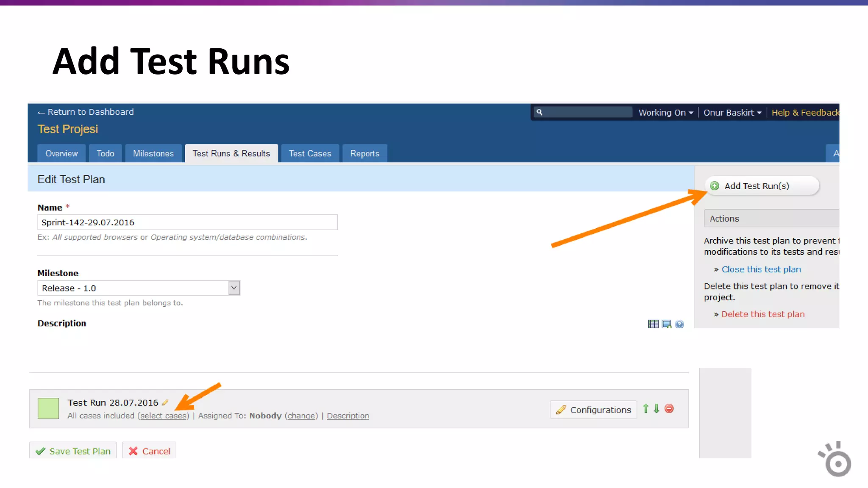Image resolution: width=868 pixels, height=488 pixels.
Task: Click the Actions panel header
Action: point(771,219)
